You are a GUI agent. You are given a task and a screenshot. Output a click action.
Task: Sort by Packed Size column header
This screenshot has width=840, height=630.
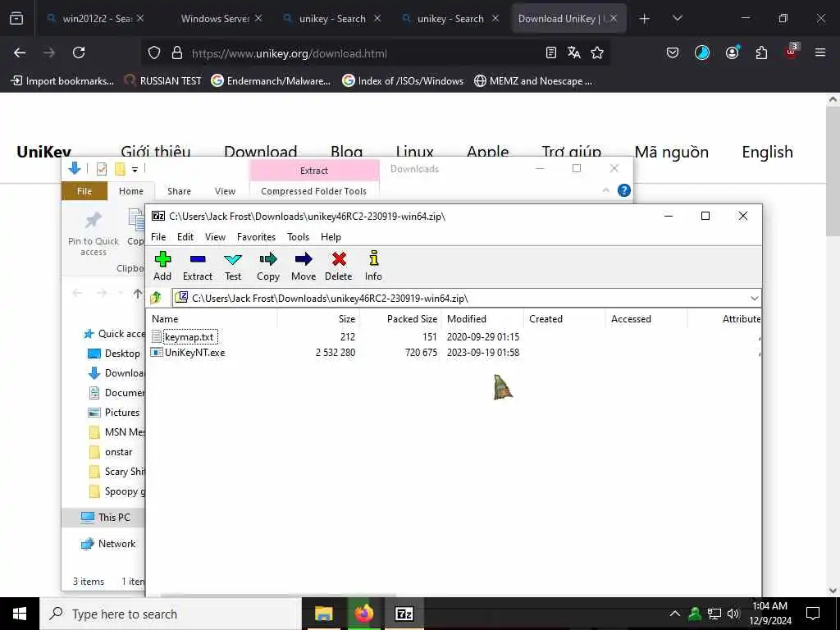400,319
